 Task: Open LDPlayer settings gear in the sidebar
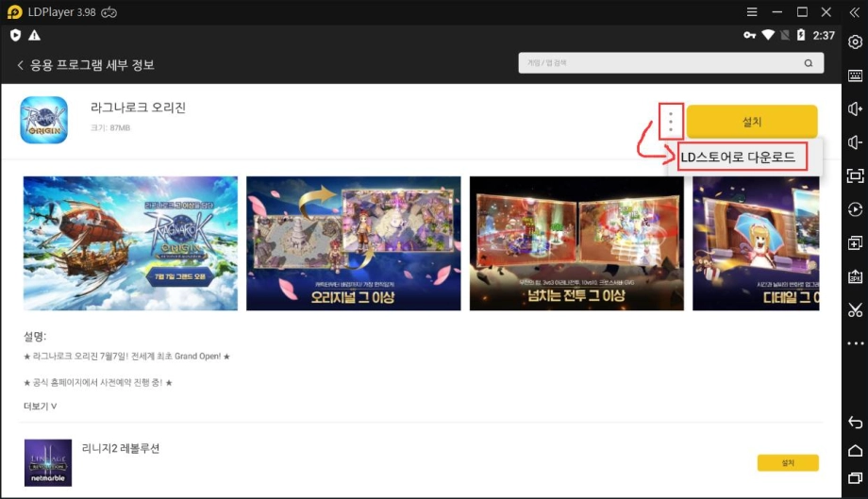(856, 42)
